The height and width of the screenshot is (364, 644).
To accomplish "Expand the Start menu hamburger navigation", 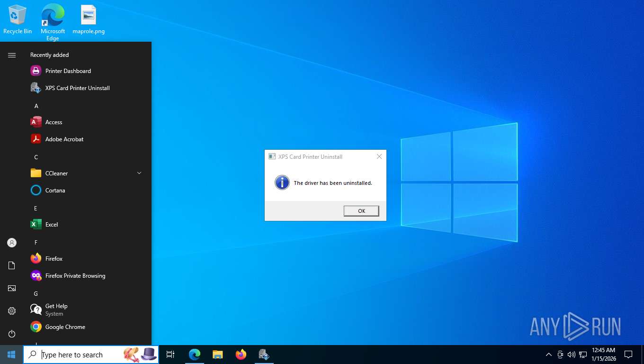I will (12, 55).
